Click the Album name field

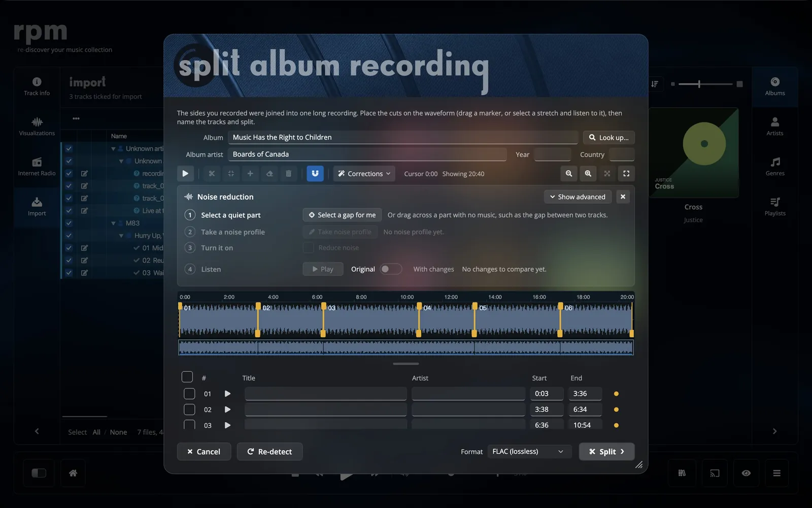click(402, 137)
